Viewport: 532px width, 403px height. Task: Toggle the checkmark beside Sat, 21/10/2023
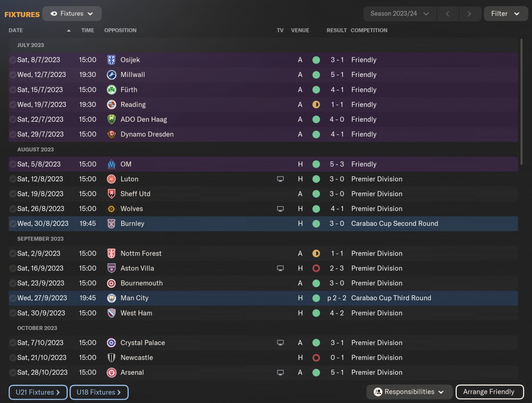pyautogui.click(x=13, y=358)
